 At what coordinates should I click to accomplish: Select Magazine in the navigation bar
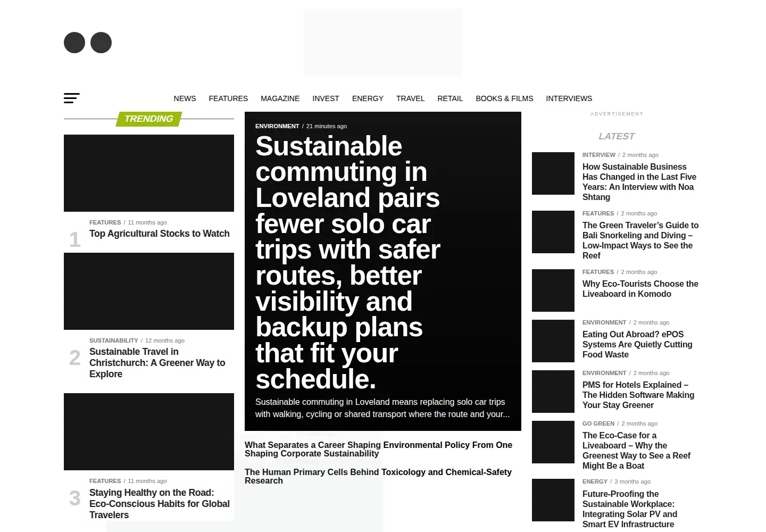(x=280, y=98)
